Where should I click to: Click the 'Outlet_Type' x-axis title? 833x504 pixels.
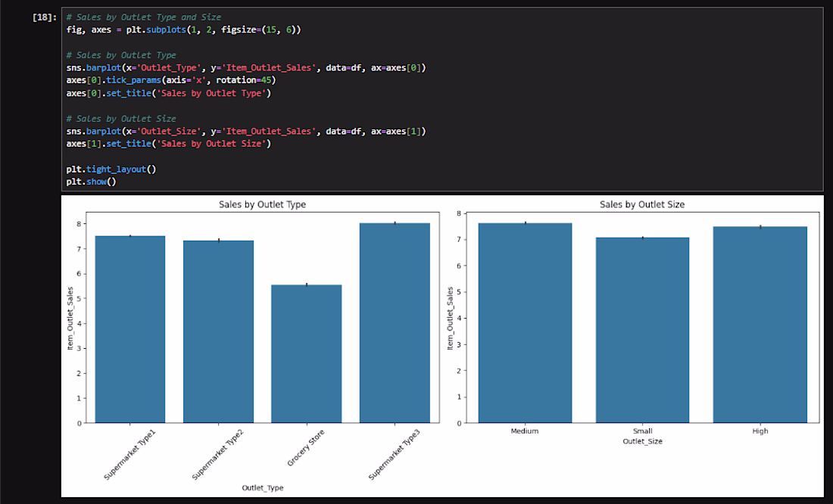click(263, 487)
